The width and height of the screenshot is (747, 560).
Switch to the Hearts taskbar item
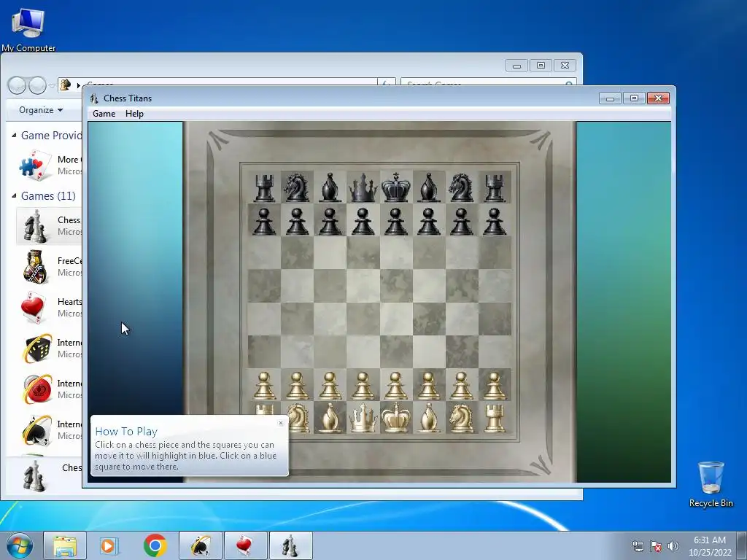click(x=245, y=545)
